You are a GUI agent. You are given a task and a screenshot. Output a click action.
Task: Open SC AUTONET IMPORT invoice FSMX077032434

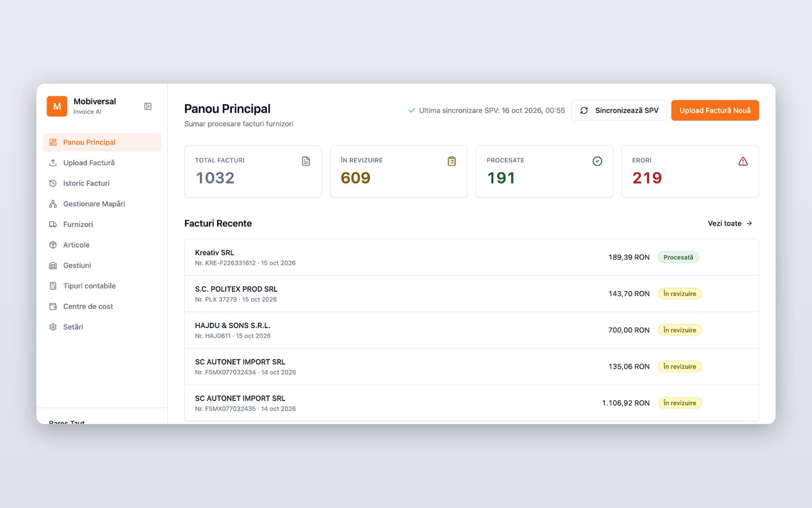471,367
